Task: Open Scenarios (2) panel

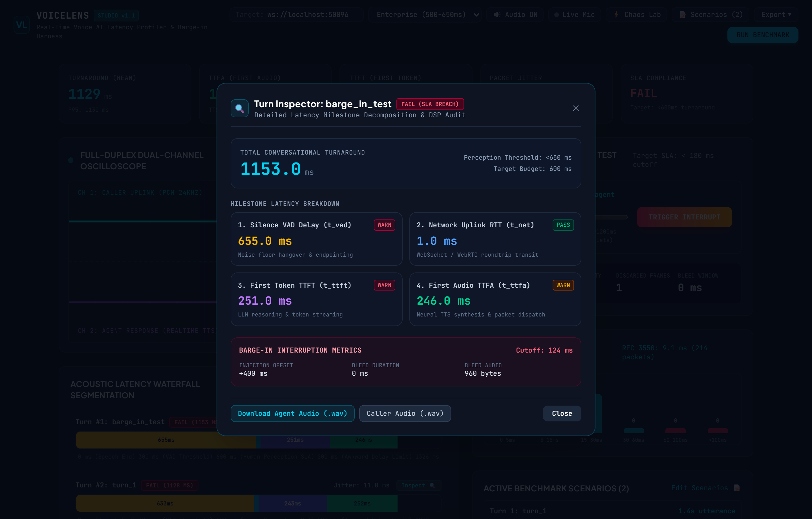Action: pyautogui.click(x=710, y=14)
